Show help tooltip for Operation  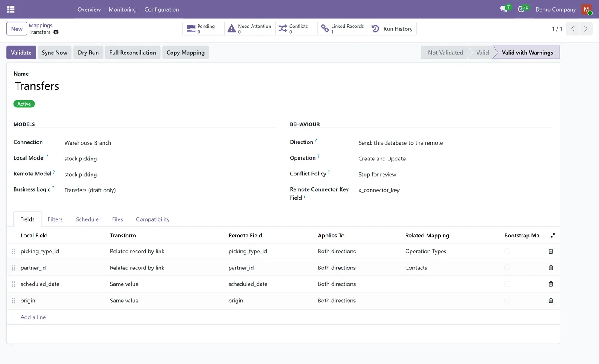click(318, 156)
